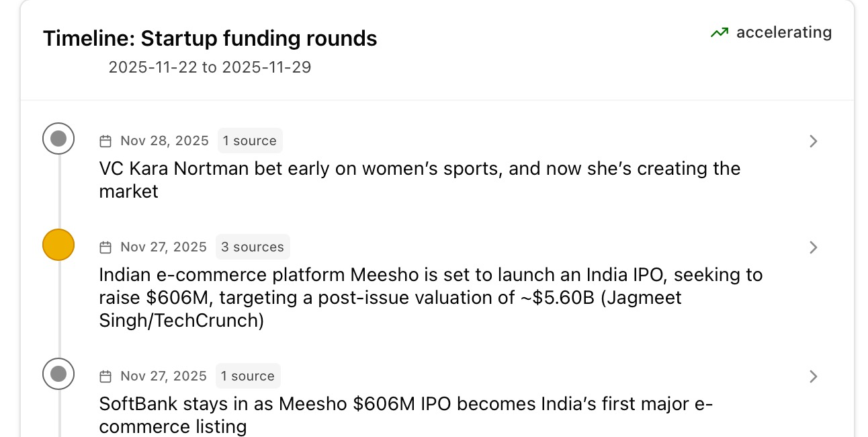Click the "Timeline: Startup funding rounds" title
The width and height of the screenshot is (868, 437).
click(x=210, y=38)
